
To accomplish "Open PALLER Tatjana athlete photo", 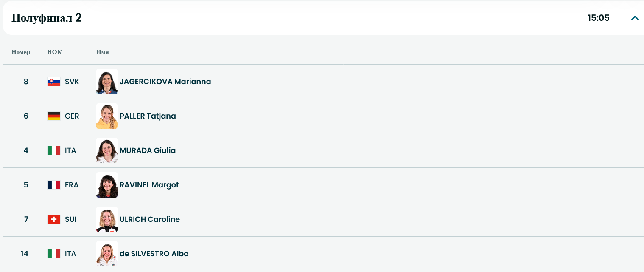I will (106, 116).
